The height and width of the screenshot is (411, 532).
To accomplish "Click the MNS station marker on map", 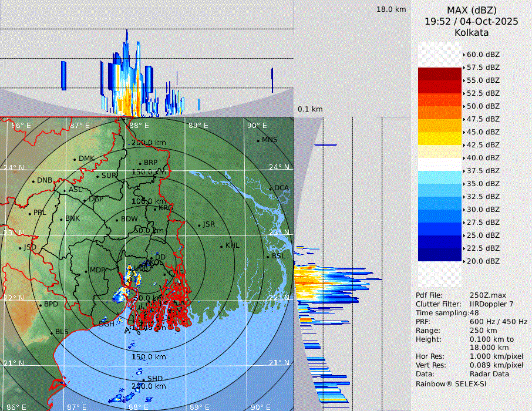I will pos(258,140).
